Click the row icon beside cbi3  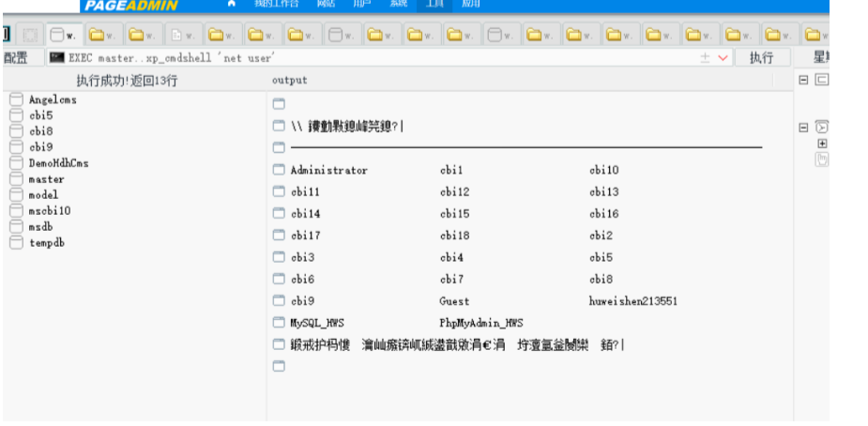279,257
